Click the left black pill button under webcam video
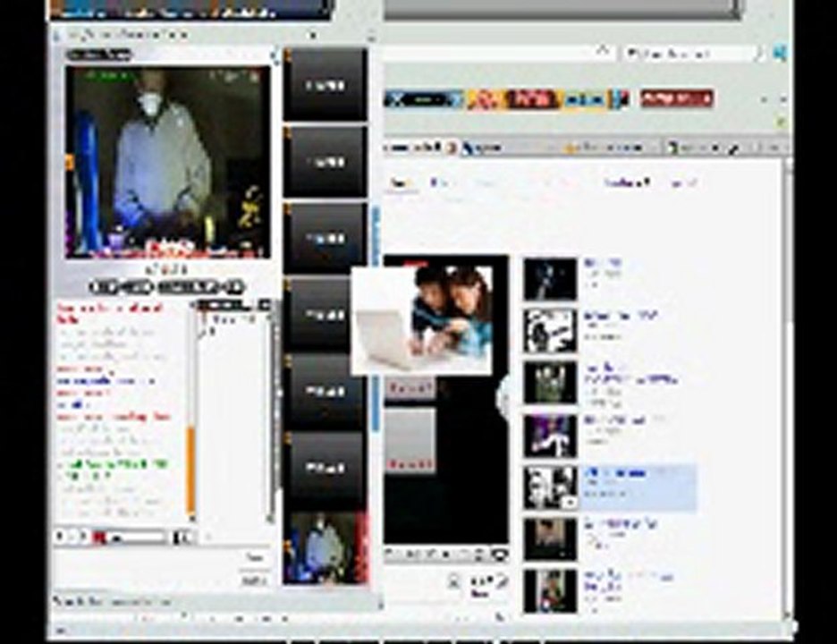 coord(122,287)
